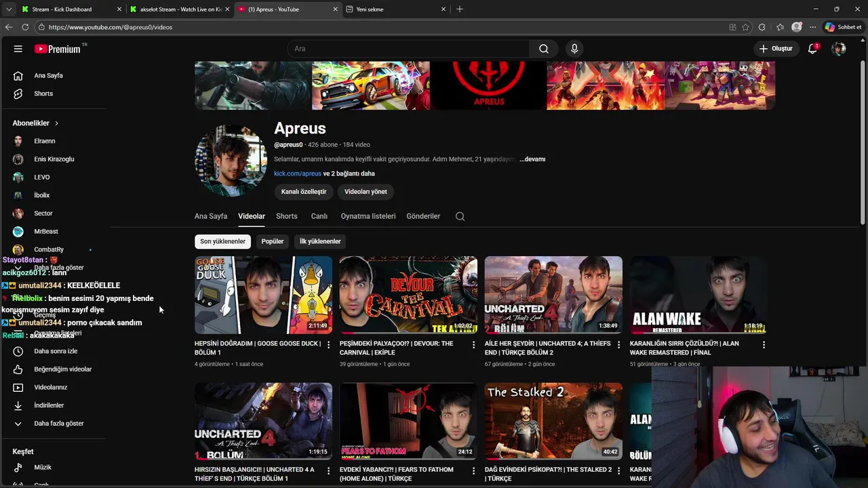This screenshot has height=488, width=868.
Task: Open the browser tab search dropdown
Action: [x=9, y=9]
